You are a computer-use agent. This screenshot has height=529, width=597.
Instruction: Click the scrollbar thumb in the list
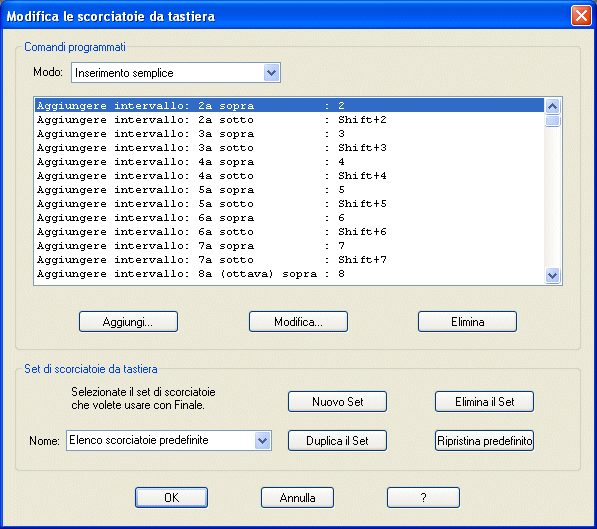(x=552, y=120)
